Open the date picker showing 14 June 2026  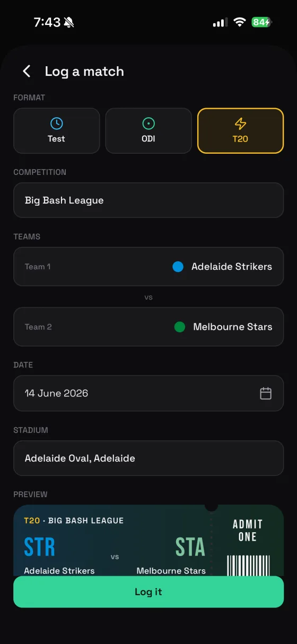(148, 393)
